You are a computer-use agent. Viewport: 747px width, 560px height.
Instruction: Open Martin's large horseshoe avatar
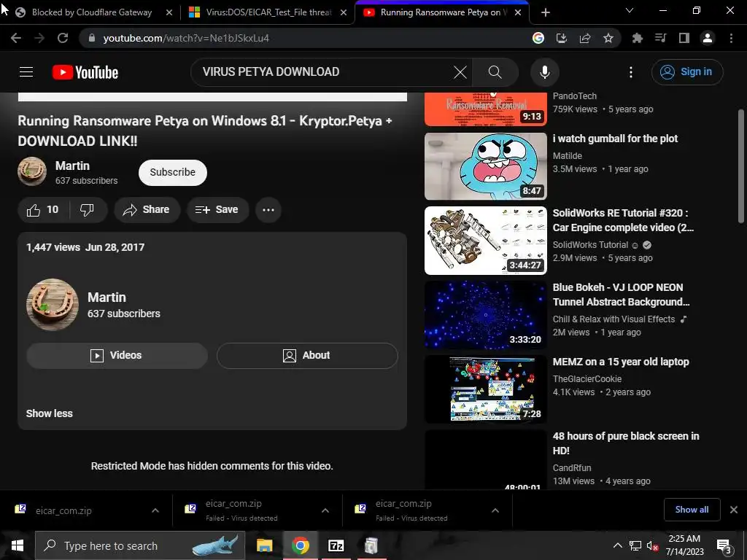(x=53, y=304)
